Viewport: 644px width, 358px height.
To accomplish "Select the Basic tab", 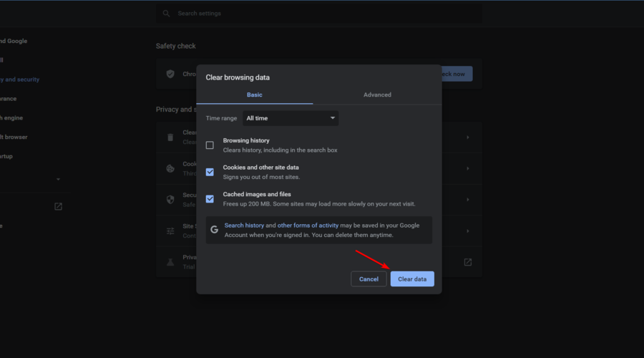I will click(255, 95).
